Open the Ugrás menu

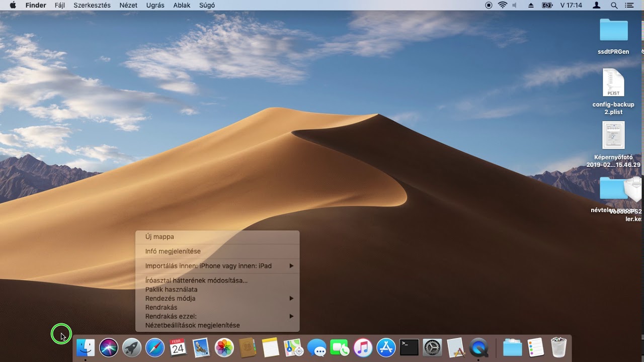(x=155, y=5)
